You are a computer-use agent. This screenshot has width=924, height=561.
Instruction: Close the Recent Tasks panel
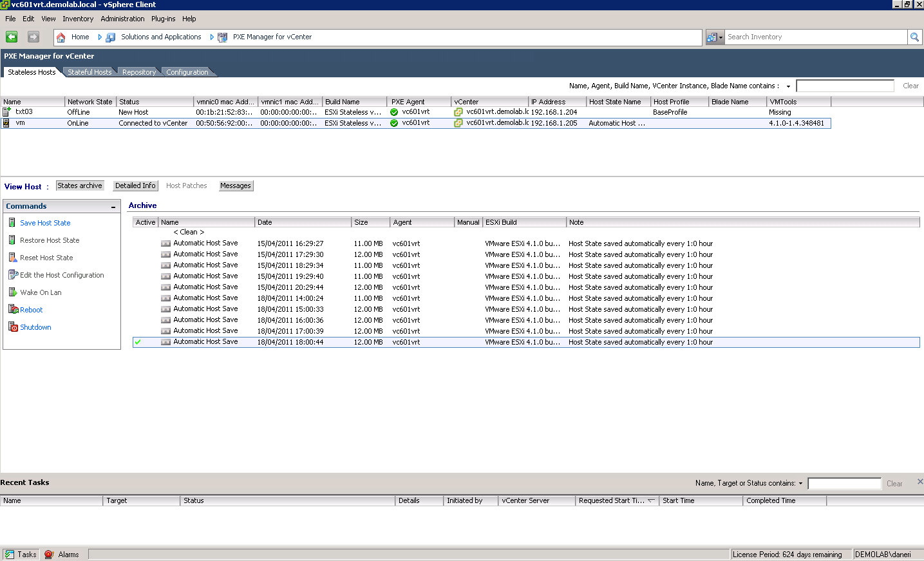pyautogui.click(x=920, y=481)
